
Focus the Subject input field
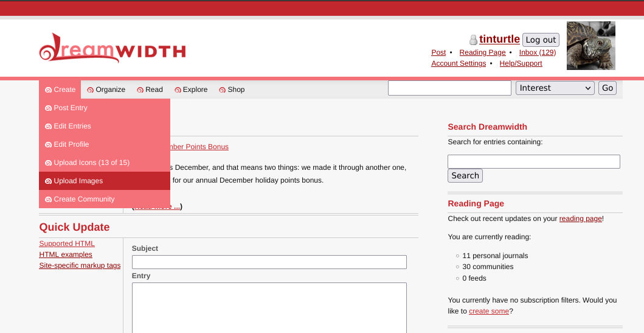coord(269,262)
